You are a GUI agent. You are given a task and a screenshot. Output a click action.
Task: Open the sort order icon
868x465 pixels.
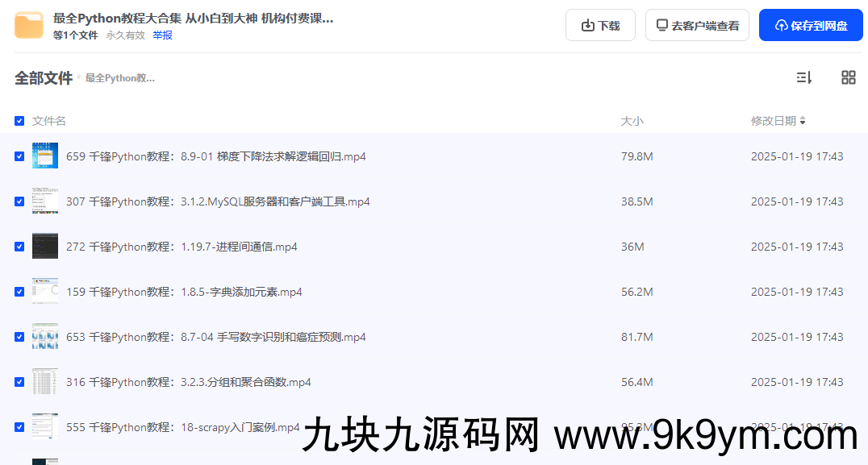[803, 77]
